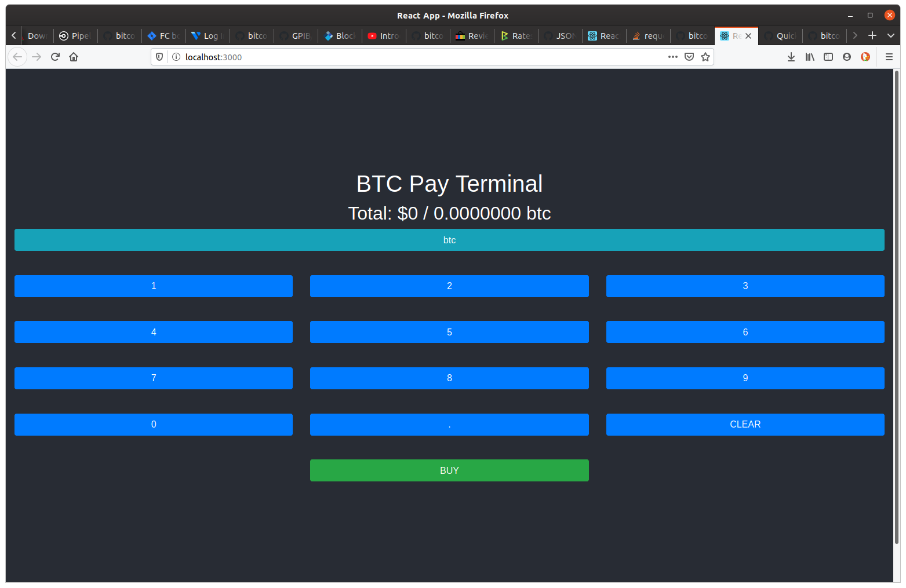
Task: Open the Firefox account icon
Action: (x=847, y=57)
